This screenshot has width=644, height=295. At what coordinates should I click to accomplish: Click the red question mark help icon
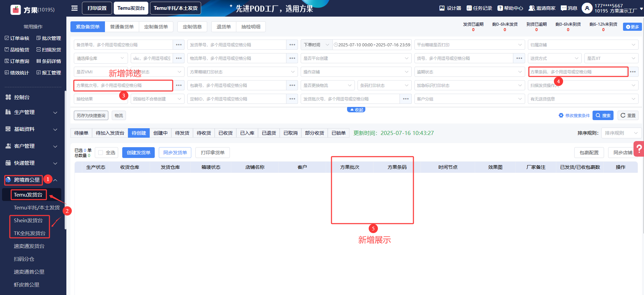[639, 149]
